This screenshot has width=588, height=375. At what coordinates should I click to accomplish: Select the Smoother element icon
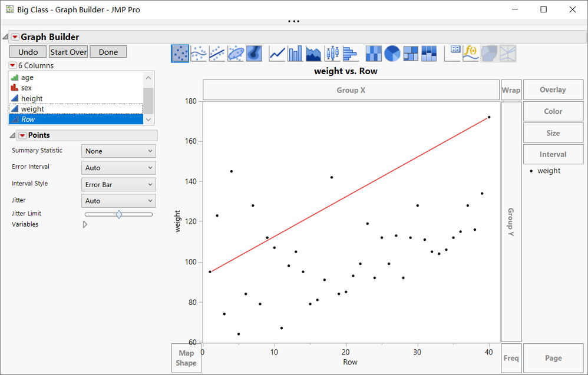[x=199, y=53]
